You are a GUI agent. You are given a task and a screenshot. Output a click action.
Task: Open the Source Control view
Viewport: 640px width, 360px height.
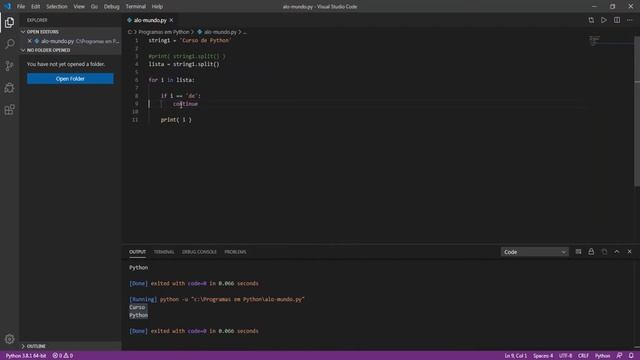(9, 66)
